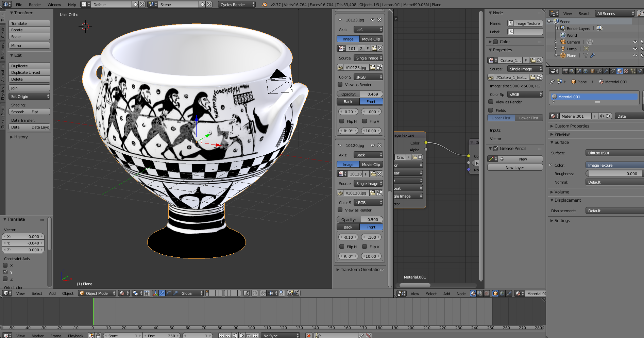Click the Render camera properties tab
Viewport: 644px width, 338px height.
[x=565, y=71]
